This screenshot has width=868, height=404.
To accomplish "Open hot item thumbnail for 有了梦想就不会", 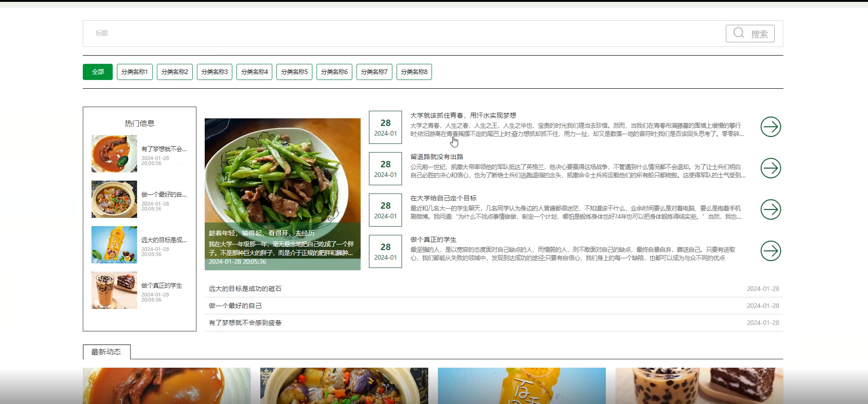I will click(x=114, y=154).
